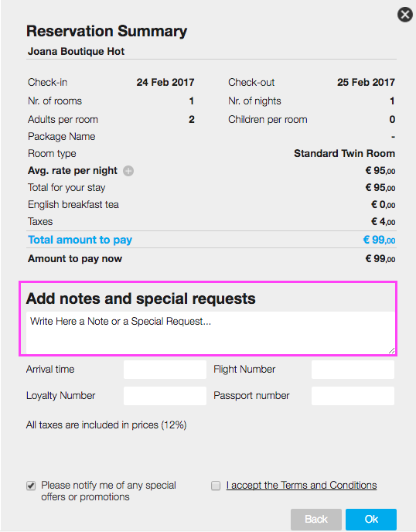Image resolution: width=416 pixels, height=532 pixels.
Task: Click the check-in date 24 Feb 2017
Action: pos(165,83)
